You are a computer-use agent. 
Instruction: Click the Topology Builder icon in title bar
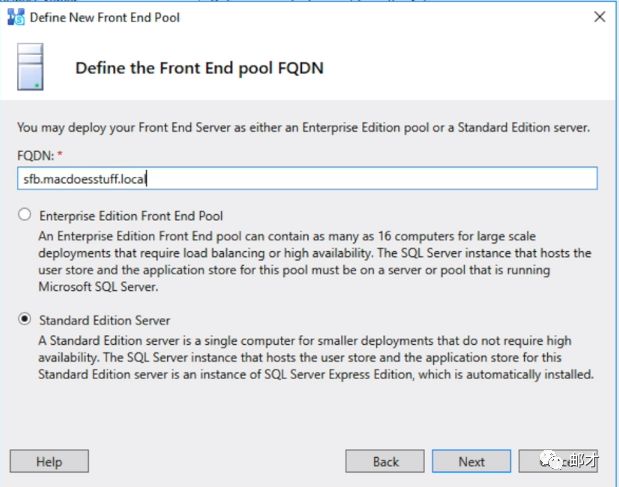15,17
